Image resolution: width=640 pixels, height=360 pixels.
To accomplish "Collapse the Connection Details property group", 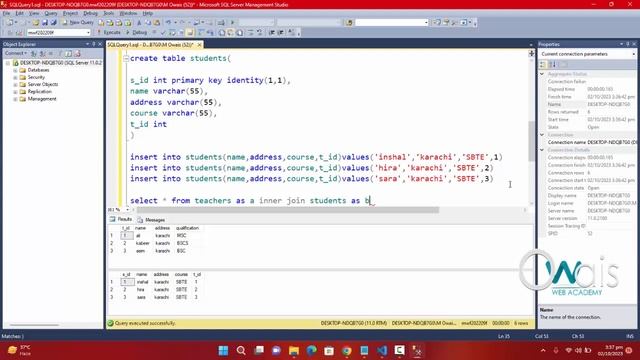I will [x=542, y=150].
